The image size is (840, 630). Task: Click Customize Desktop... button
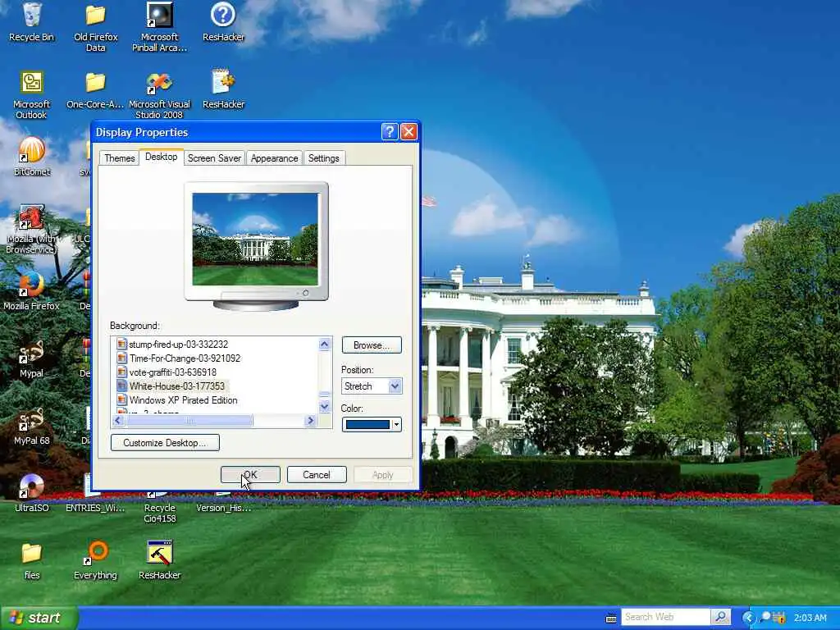165,442
